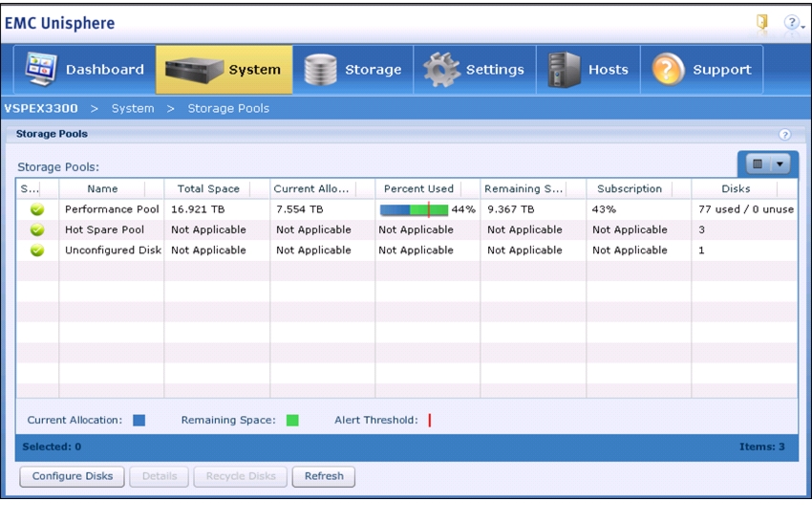Screen dimensions: 812x523
Task: Click the Settings gear icon
Action: click(x=441, y=70)
